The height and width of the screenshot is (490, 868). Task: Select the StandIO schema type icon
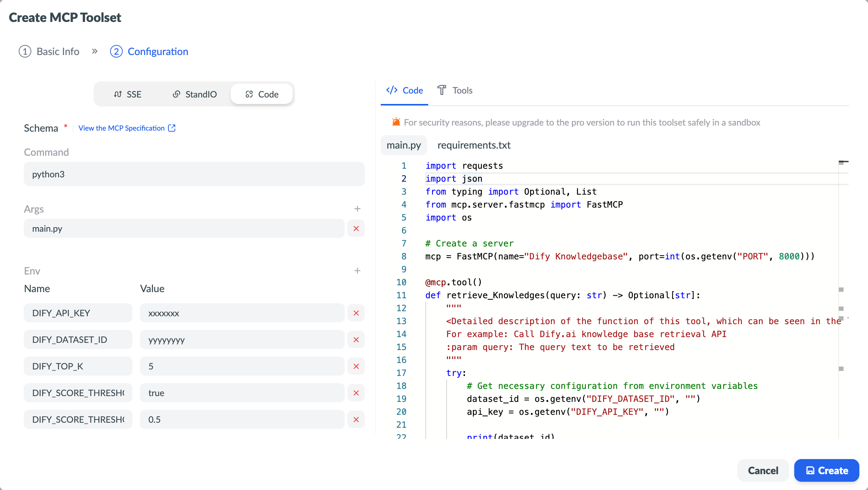pyautogui.click(x=177, y=94)
